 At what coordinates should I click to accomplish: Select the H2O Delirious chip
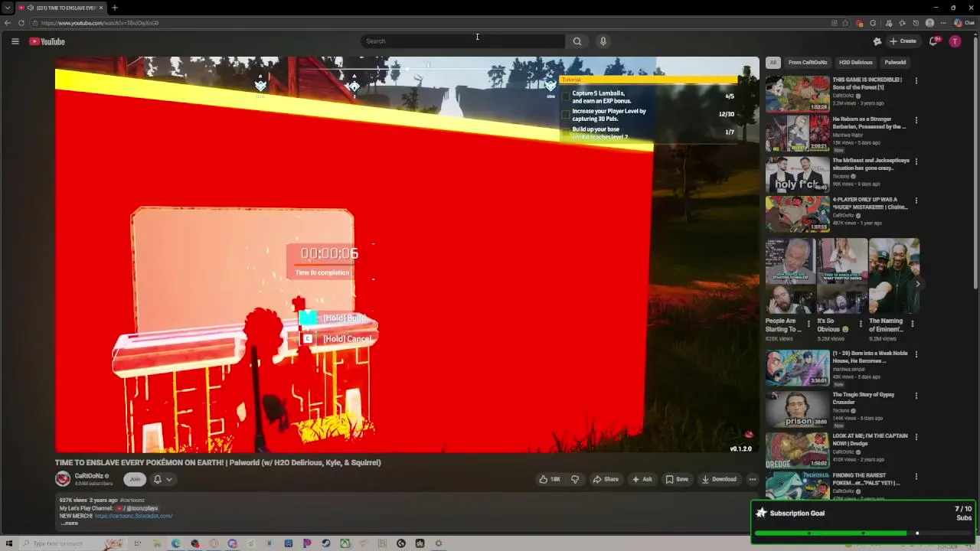[x=855, y=62]
